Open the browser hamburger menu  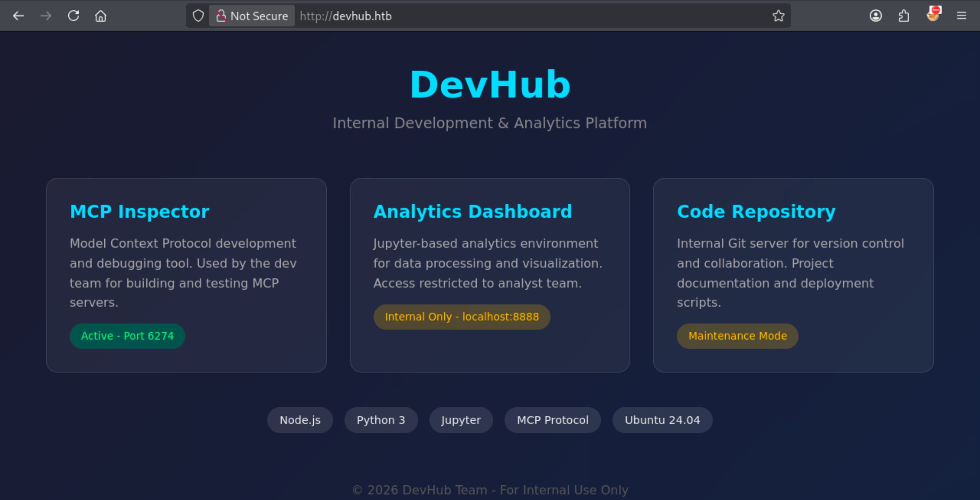[x=961, y=16]
